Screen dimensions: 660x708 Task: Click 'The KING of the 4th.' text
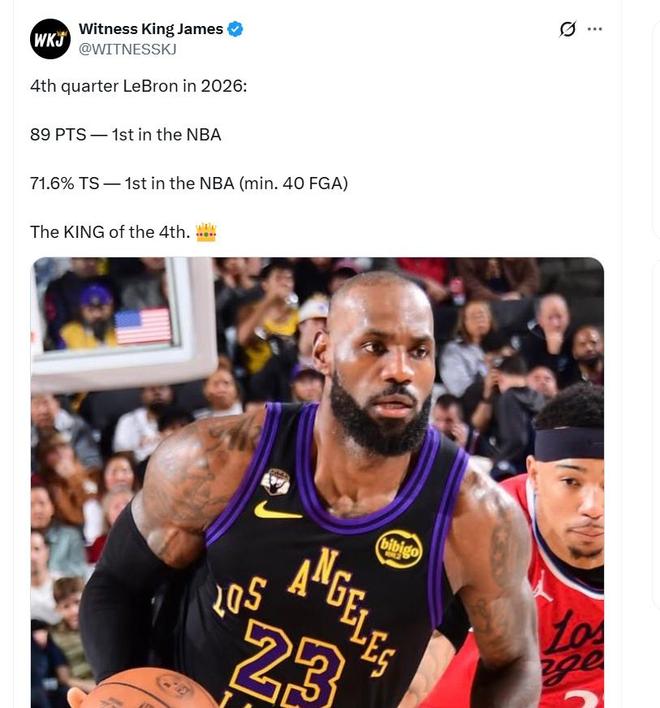tap(110, 232)
